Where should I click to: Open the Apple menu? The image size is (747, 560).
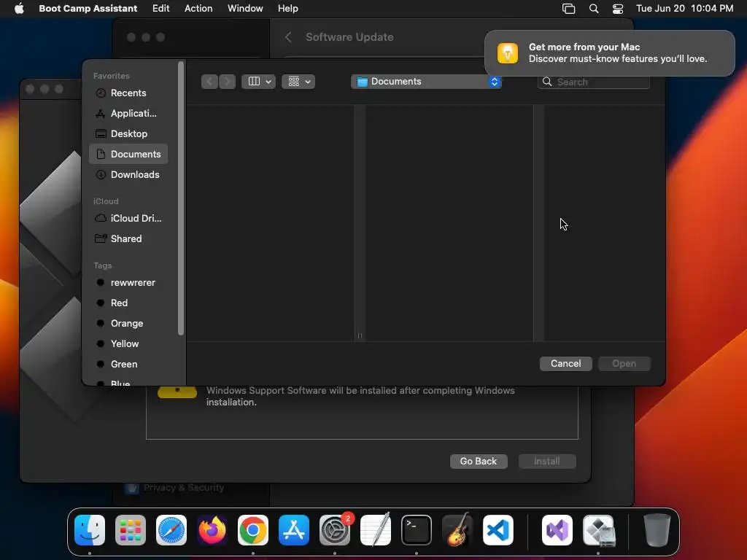[x=19, y=8]
